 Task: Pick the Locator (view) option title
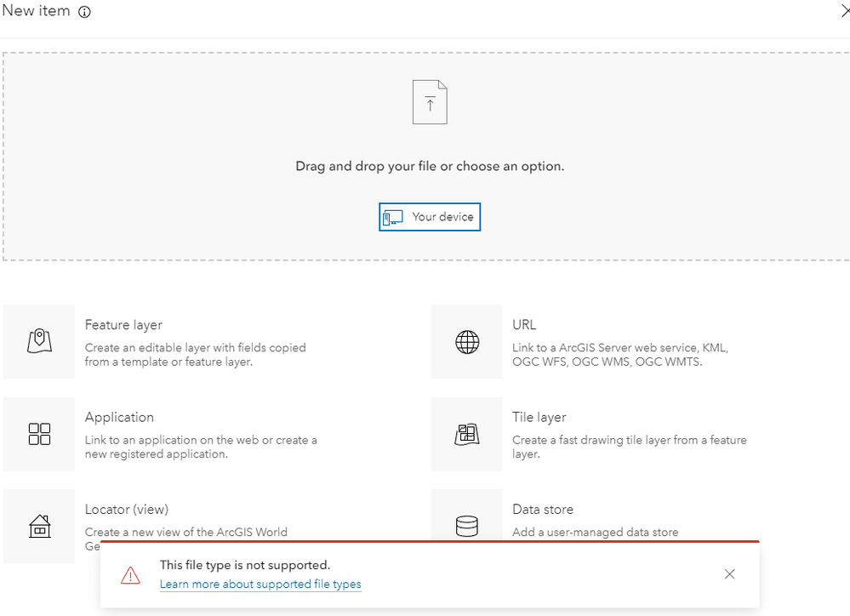[127, 509]
